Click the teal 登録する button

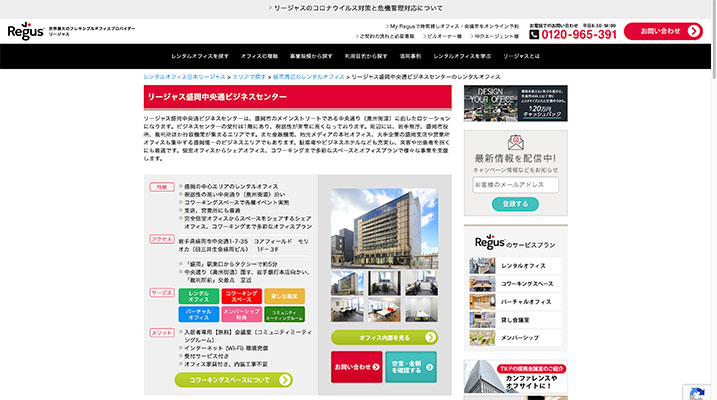tap(515, 204)
